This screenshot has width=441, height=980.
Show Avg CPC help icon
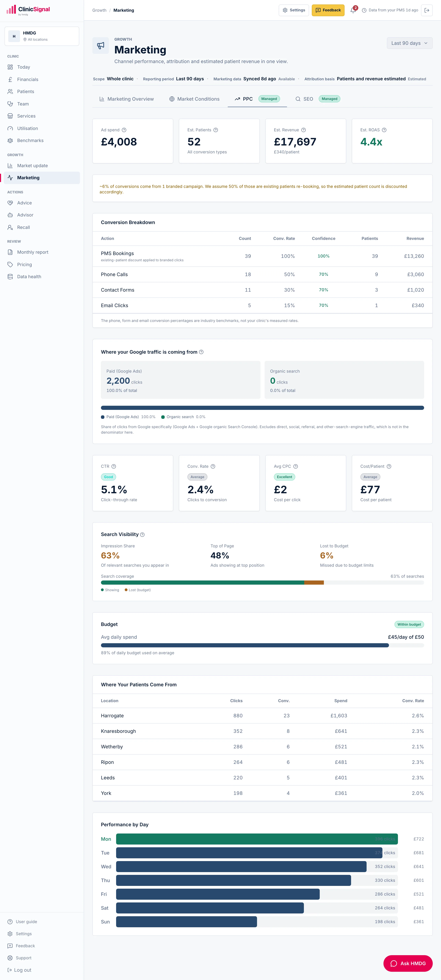[295, 466]
